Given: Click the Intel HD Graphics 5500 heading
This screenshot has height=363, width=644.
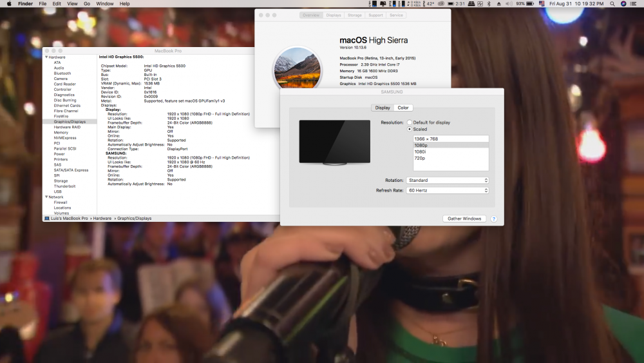Looking at the screenshot, I should [x=121, y=57].
